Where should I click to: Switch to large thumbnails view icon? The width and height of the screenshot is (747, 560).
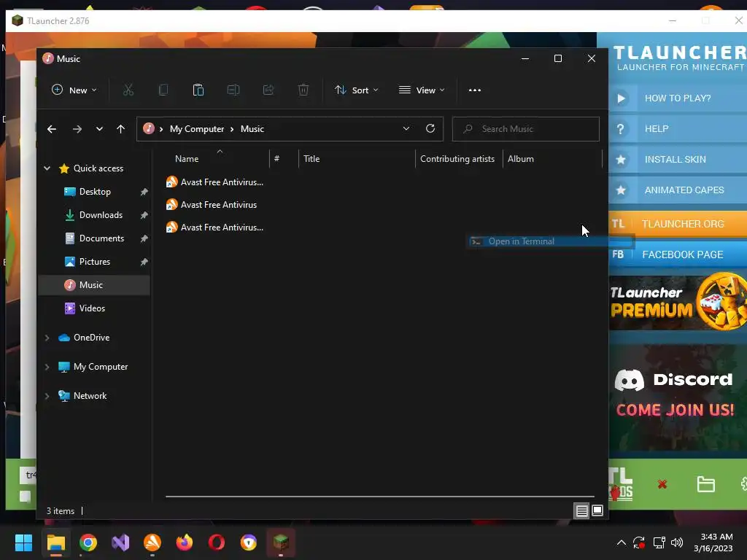(x=597, y=511)
